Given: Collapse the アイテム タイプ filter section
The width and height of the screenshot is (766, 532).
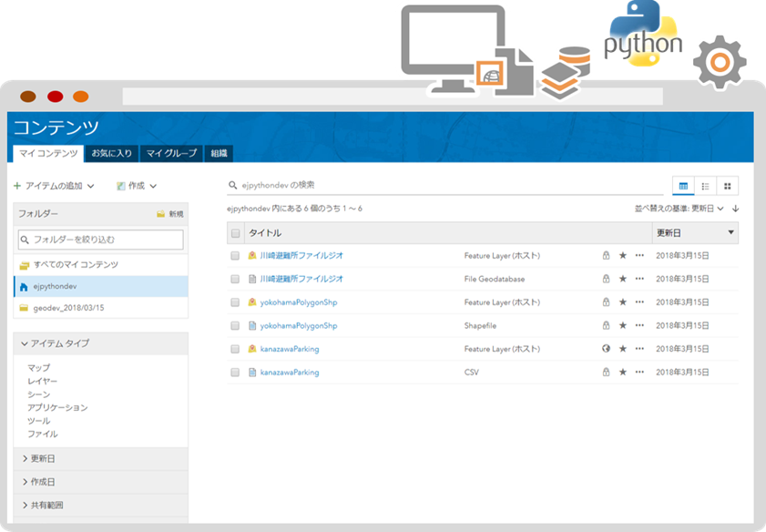Looking at the screenshot, I should point(101,343).
